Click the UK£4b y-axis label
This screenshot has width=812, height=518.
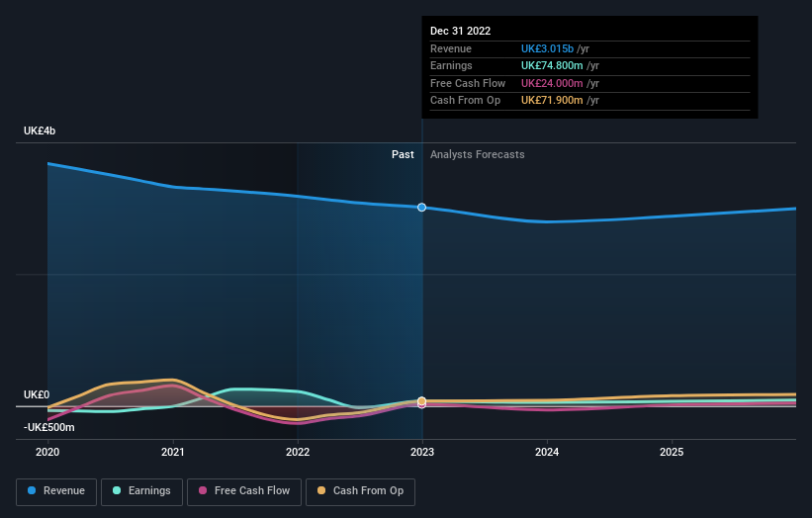click(40, 130)
